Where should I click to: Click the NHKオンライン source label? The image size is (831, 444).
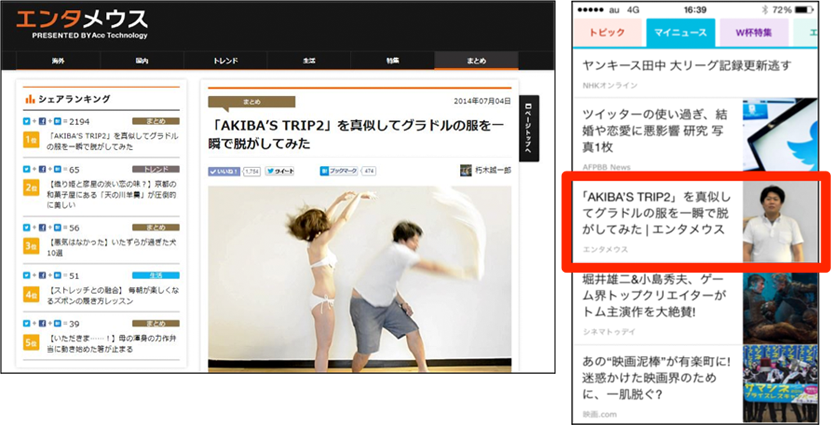tap(610, 85)
